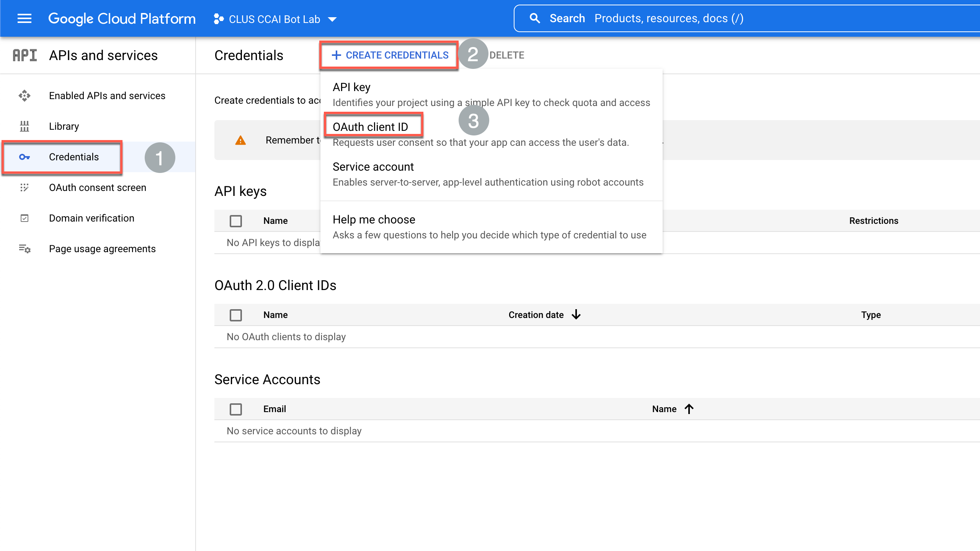Choose Help me choose option
The width and height of the screenshot is (980, 551).
(492, 227)
